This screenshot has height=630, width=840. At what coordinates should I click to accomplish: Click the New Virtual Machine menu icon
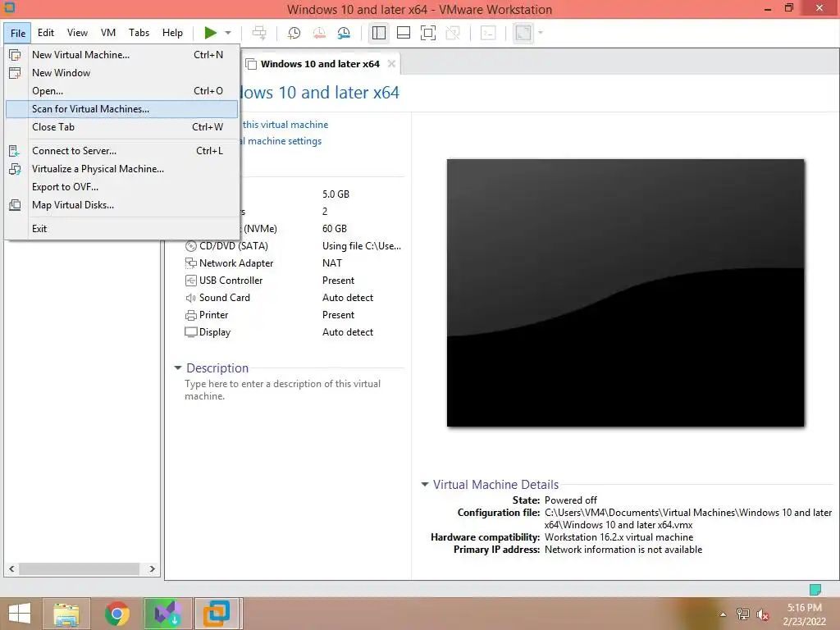[x=15, y=55]
